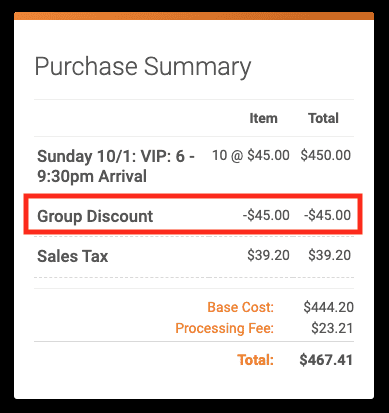Click the Sales Tax total amount
Image resolution: width=389 pixels, height=413 pixels.
(329, 255)
